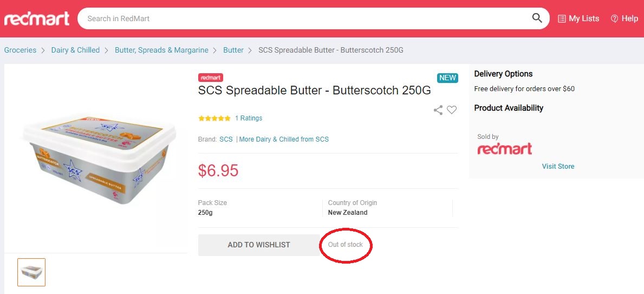
Task: Go to Butter breadcrumb category
Action: coord(233,50)
